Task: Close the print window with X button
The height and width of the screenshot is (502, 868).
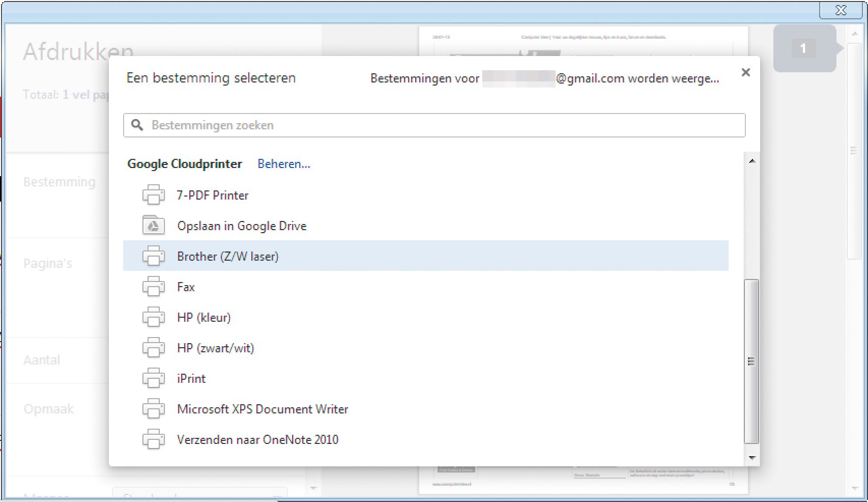Action: pyautogui.click(x=841, y=10)
